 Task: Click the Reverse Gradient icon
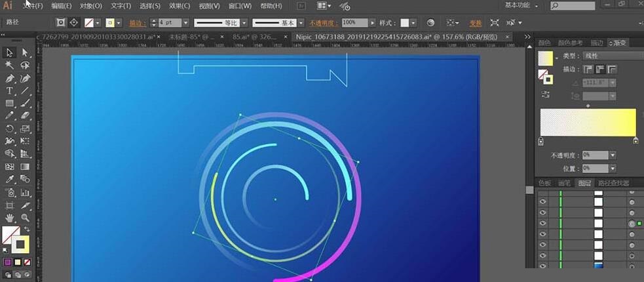[546, 94]
